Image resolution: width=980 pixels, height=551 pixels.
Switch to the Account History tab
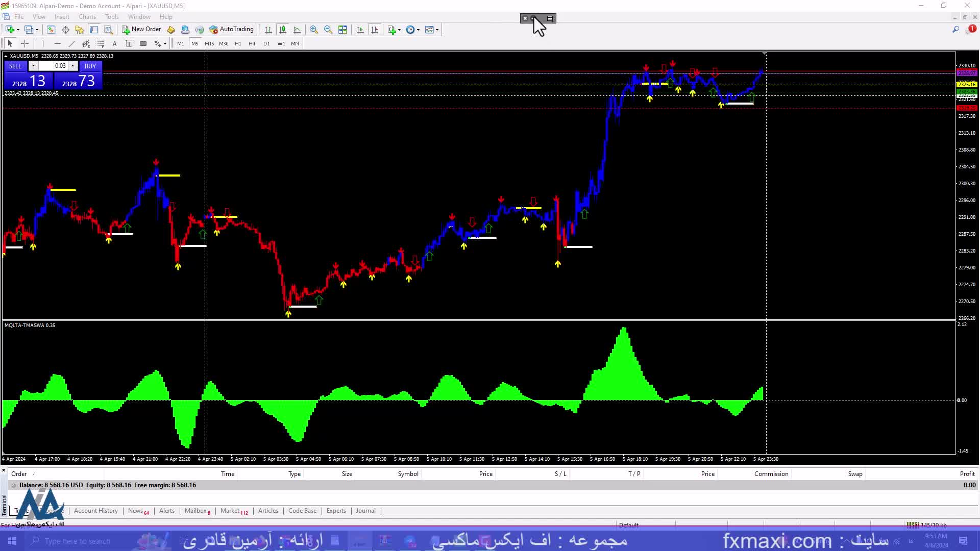click(95, 511)
